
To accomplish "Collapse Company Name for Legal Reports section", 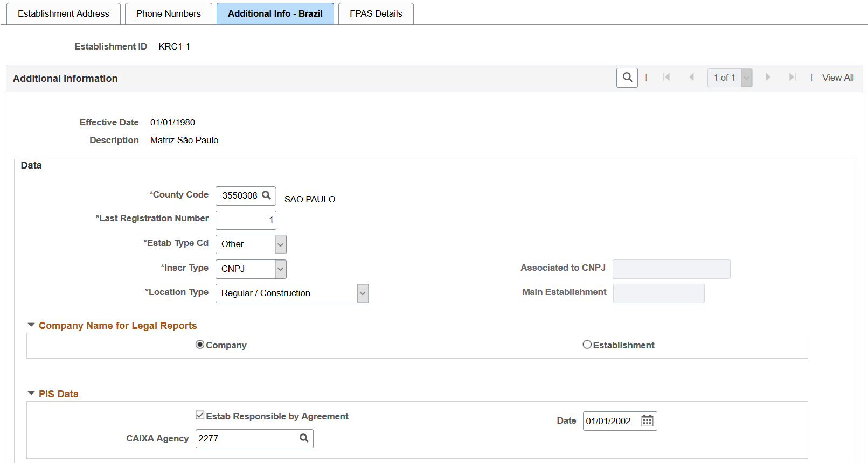I will [31, 325].
